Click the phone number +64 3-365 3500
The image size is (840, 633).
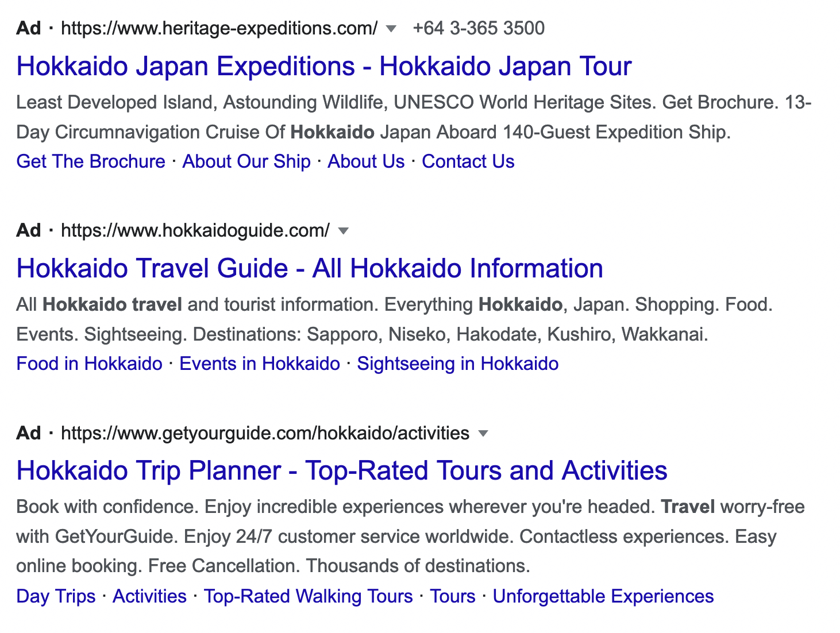479,28
